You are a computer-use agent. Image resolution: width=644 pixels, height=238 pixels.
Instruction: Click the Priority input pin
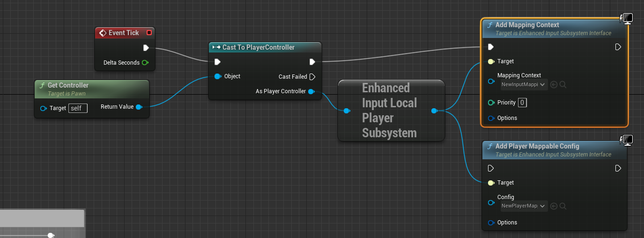pyautogui.click(x=491, y=103)
